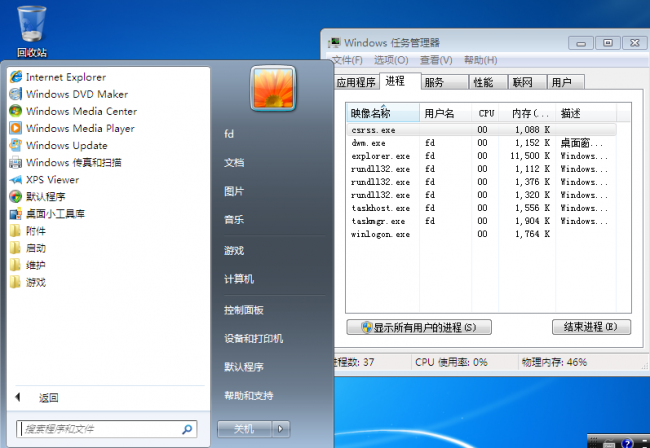Open the 文件(F) menu in Task Manager
The height and width of the screenshot is (448, 650).
tap(347, 61)
